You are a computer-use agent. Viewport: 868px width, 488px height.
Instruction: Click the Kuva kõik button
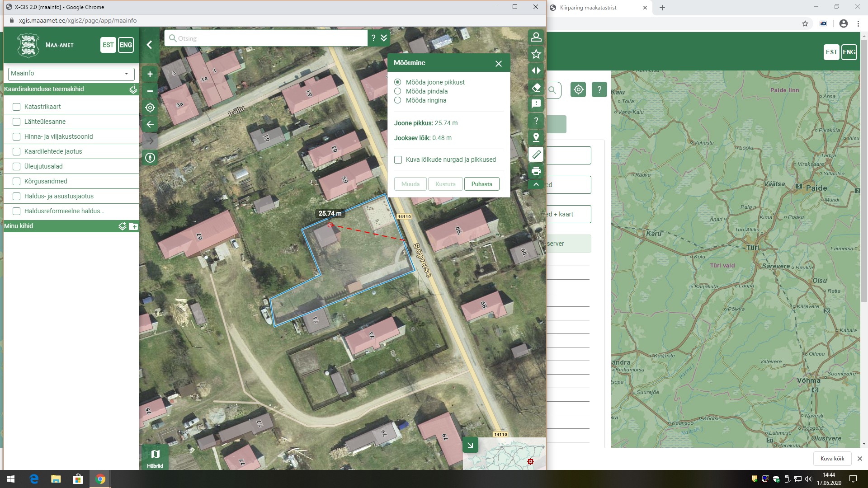click(x=832, y=458)
